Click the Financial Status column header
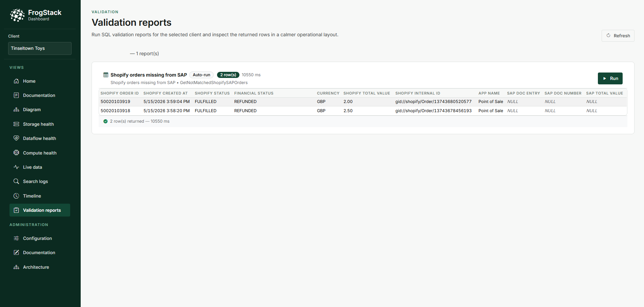644x307 pixels. pyautogui.click(x=254, y=93)
